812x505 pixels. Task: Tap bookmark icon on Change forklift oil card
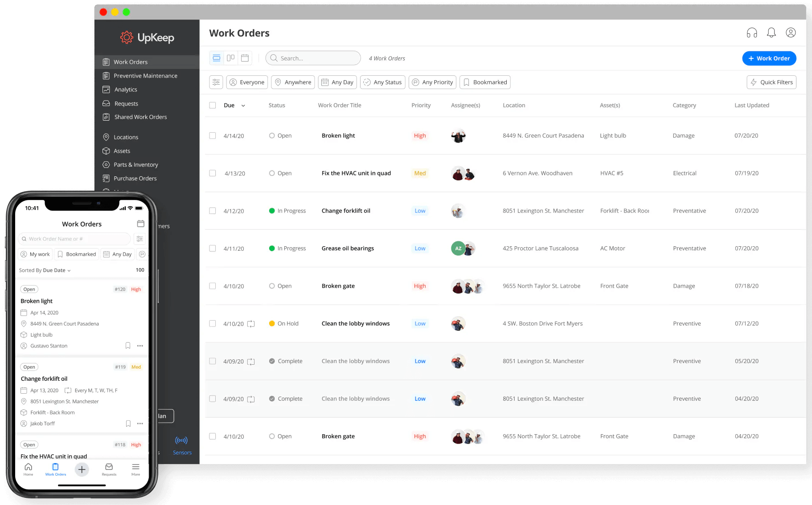tap(128, 424)
